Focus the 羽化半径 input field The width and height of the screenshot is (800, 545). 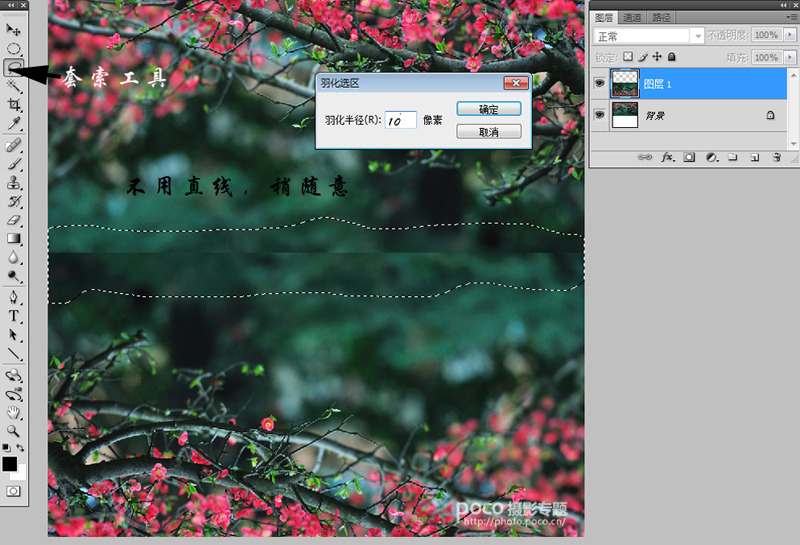pos(401,120)
